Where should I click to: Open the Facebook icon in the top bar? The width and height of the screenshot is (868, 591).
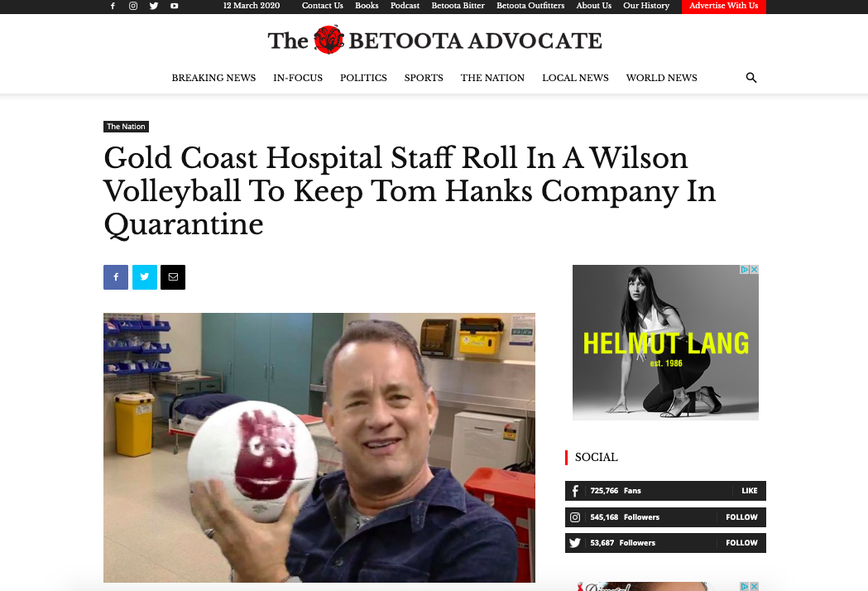[113, 6]
